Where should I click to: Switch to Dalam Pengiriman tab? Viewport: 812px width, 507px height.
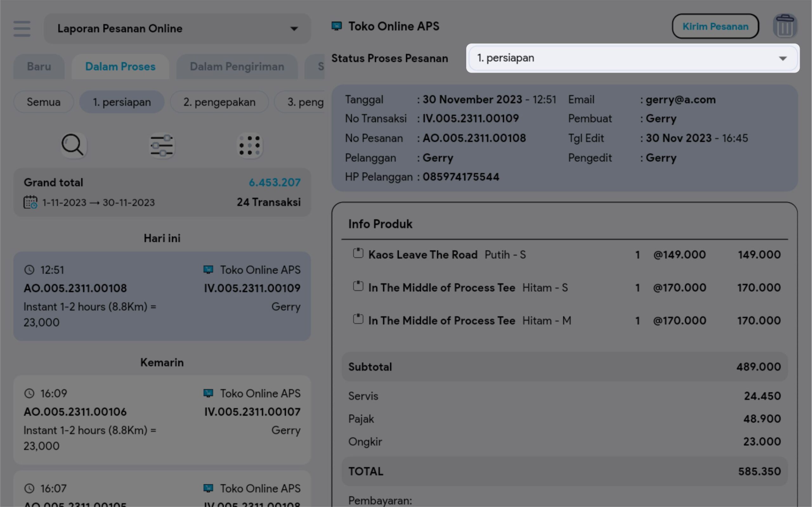pyautogui.click(x=237, y=67)
